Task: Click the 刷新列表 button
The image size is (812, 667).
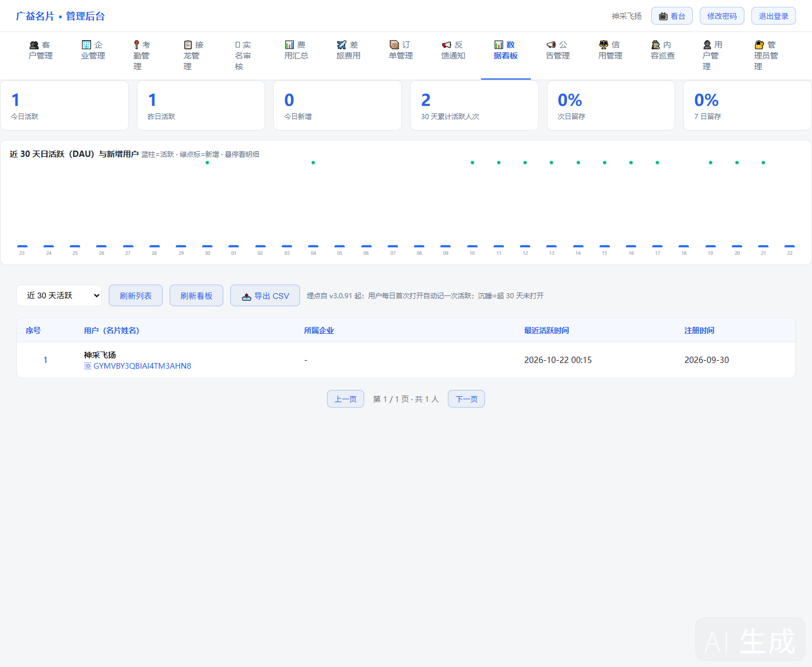Action: click(136, 295)
